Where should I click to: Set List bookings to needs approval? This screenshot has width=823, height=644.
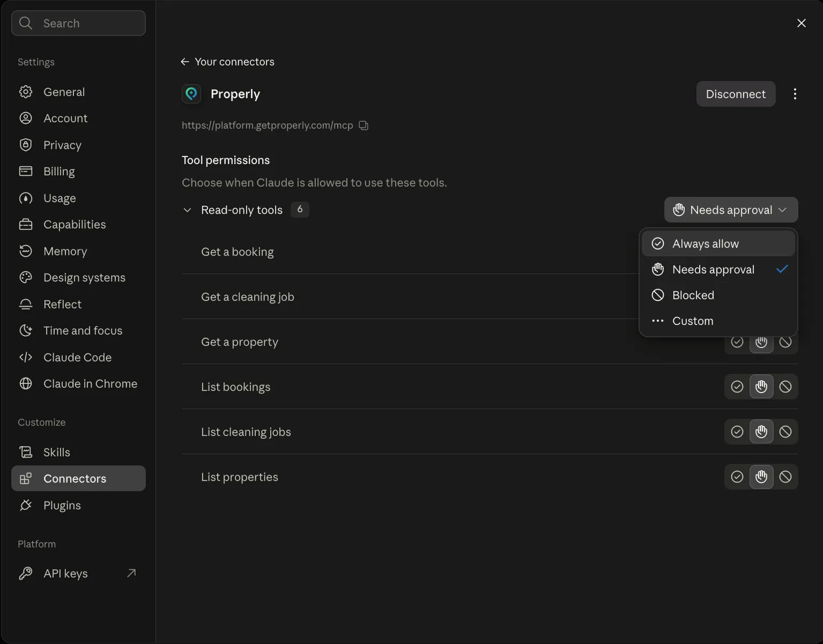pos(761,387)
